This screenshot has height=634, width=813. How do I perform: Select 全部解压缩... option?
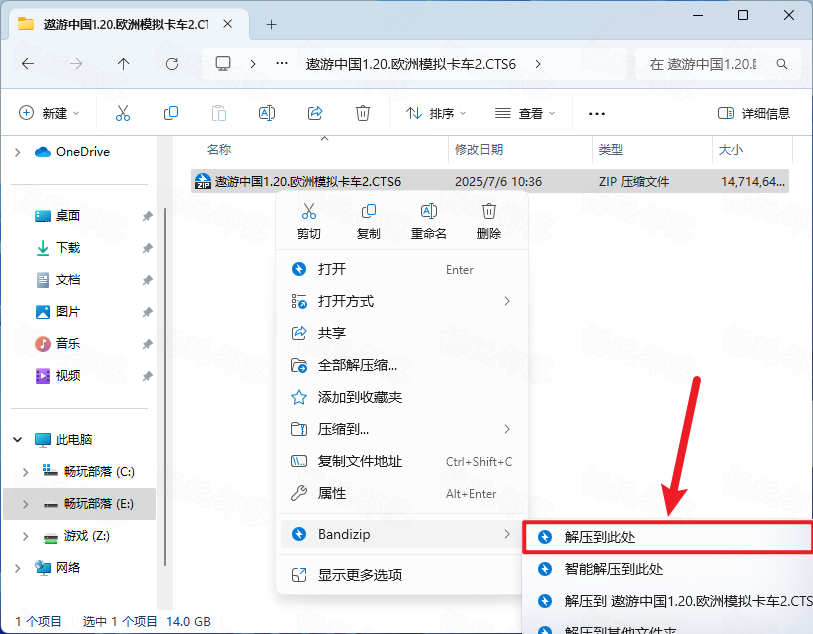(x=402, y=365)
